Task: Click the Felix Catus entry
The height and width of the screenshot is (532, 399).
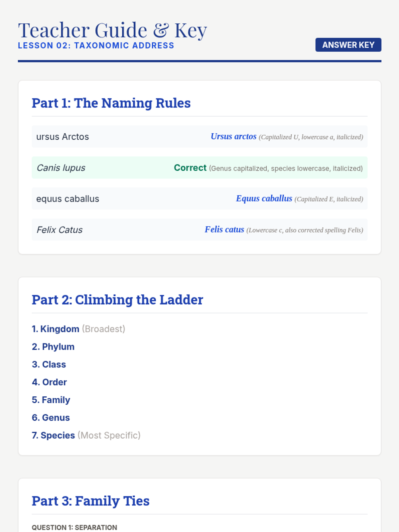Action: click(60, 230)
